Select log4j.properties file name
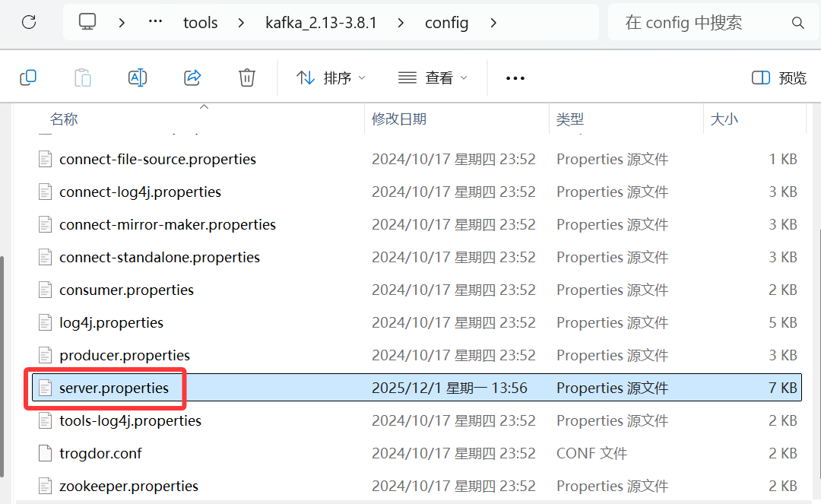821x504 pixels. click(112, 323)
